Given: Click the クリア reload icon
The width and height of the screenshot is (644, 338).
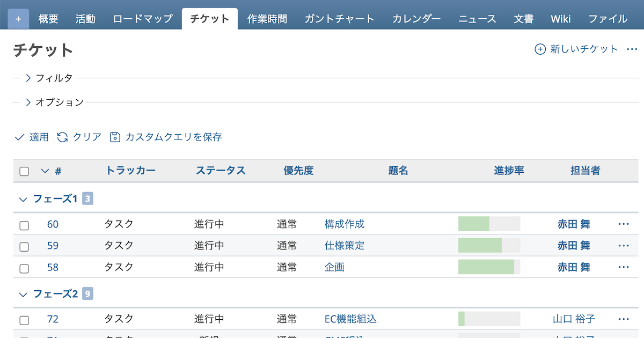Looking at the screenshot, I should (x=63, y=137).
